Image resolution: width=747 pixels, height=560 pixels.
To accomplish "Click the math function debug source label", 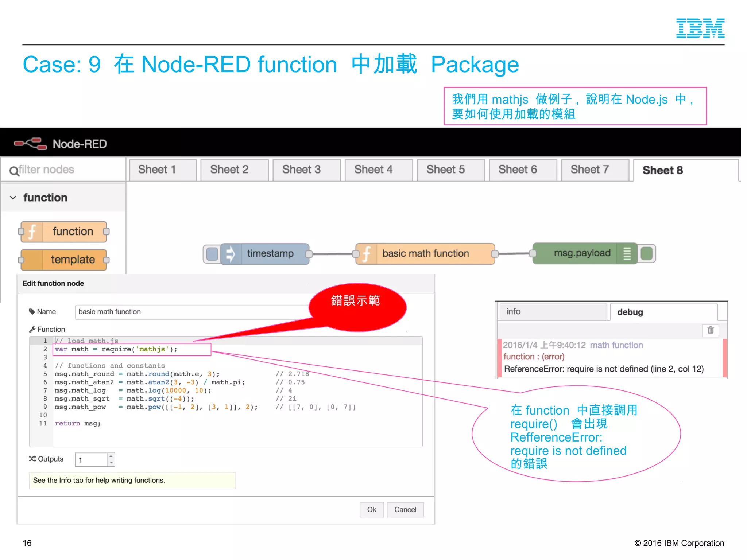I will 616,345.
